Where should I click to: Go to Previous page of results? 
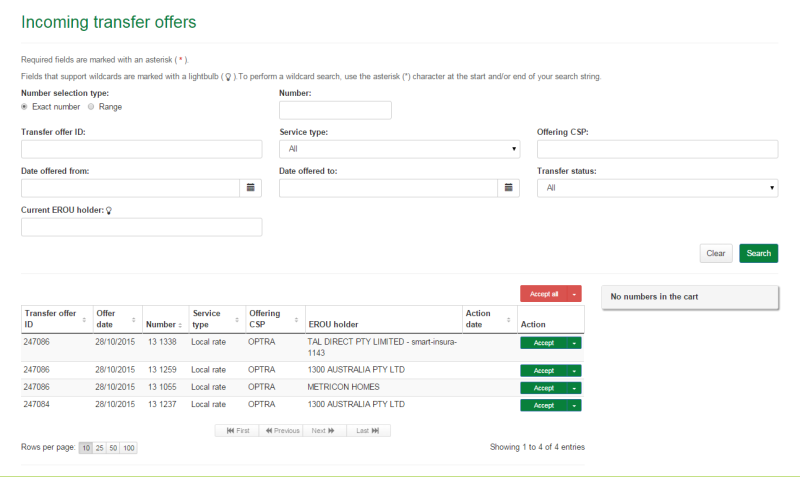point(281,431)
